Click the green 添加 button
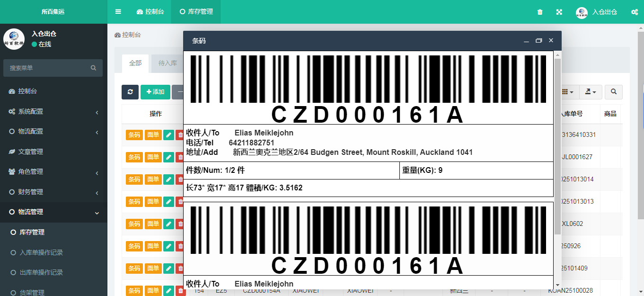 (x=155, y=92)
